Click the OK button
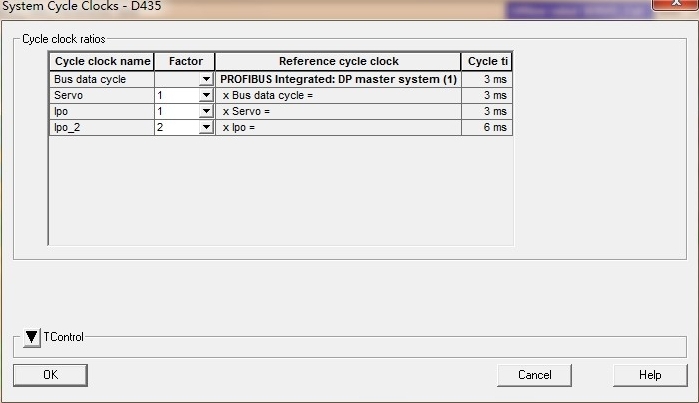 (x=50, y=374)
